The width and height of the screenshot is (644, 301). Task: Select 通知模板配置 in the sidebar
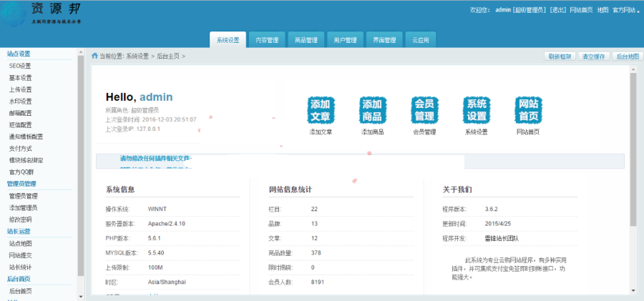[26, 137]
